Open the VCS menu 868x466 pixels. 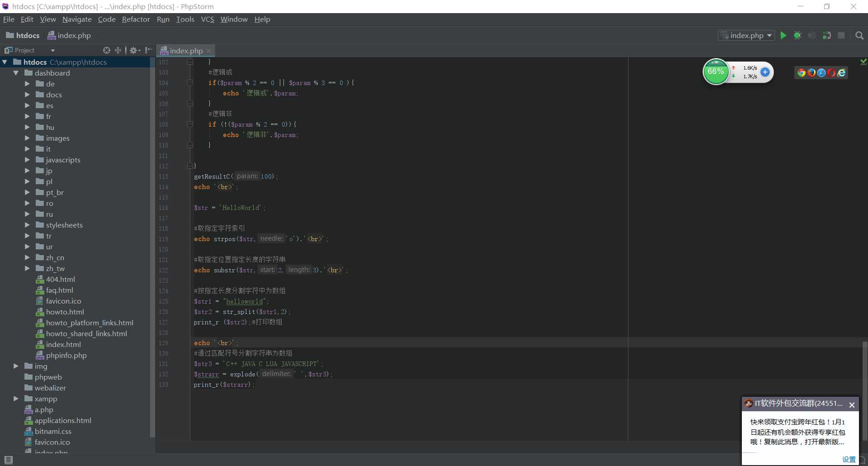point(208,19)
